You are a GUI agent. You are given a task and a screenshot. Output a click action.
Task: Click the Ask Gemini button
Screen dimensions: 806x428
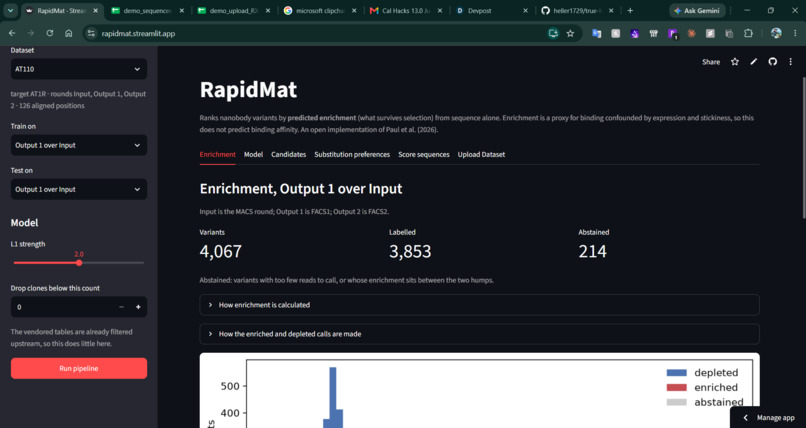point(697,10)
